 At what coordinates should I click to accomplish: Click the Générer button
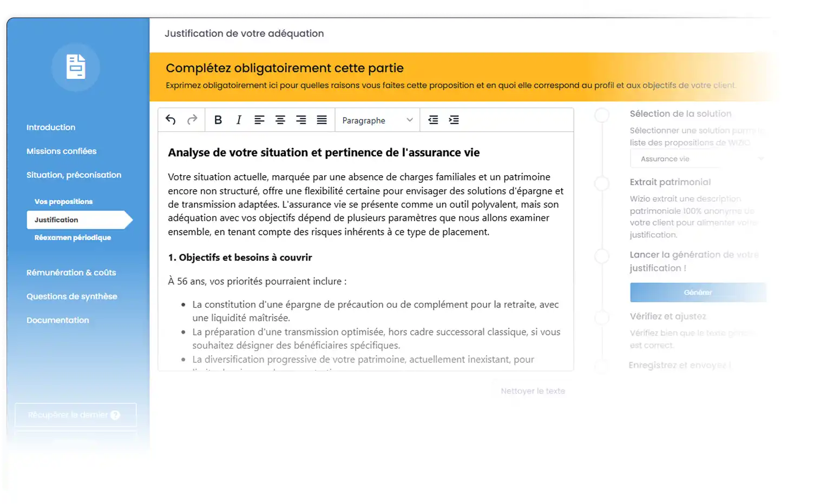click(698, 292)
